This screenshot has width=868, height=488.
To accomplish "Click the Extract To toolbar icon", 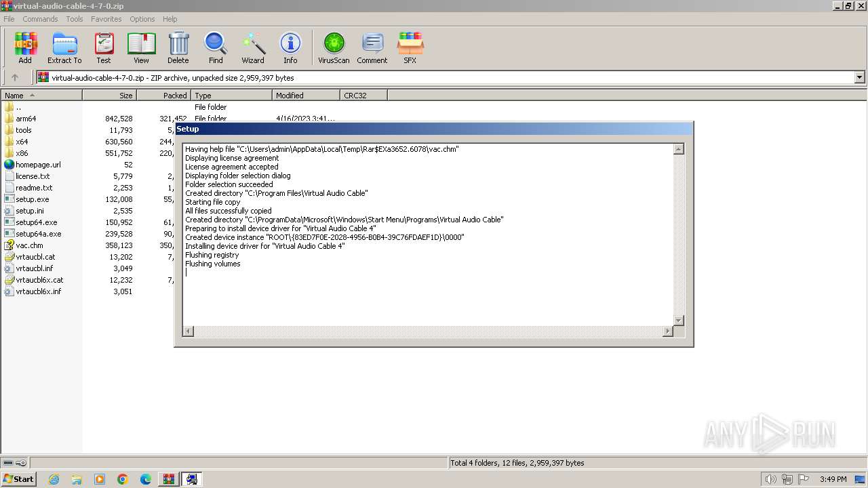I will click(x=64, y=47).
